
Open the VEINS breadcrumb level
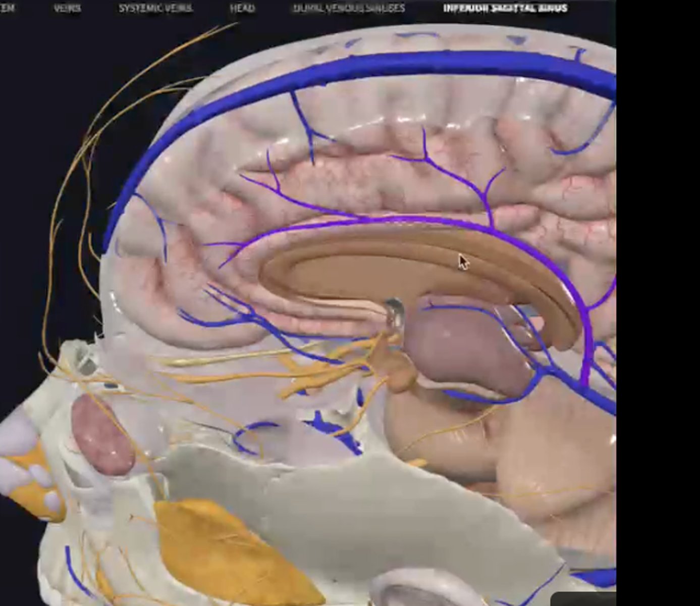click(67, 8)
